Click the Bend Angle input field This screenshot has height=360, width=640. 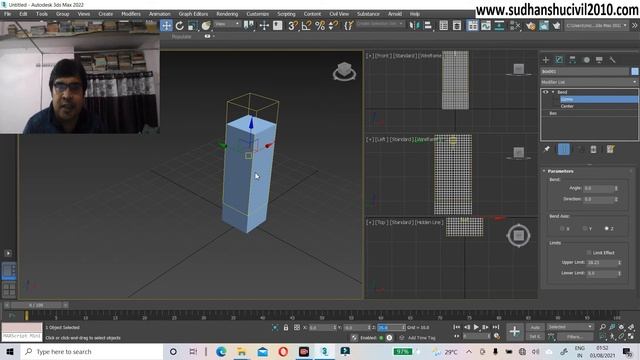pos(598,188)
